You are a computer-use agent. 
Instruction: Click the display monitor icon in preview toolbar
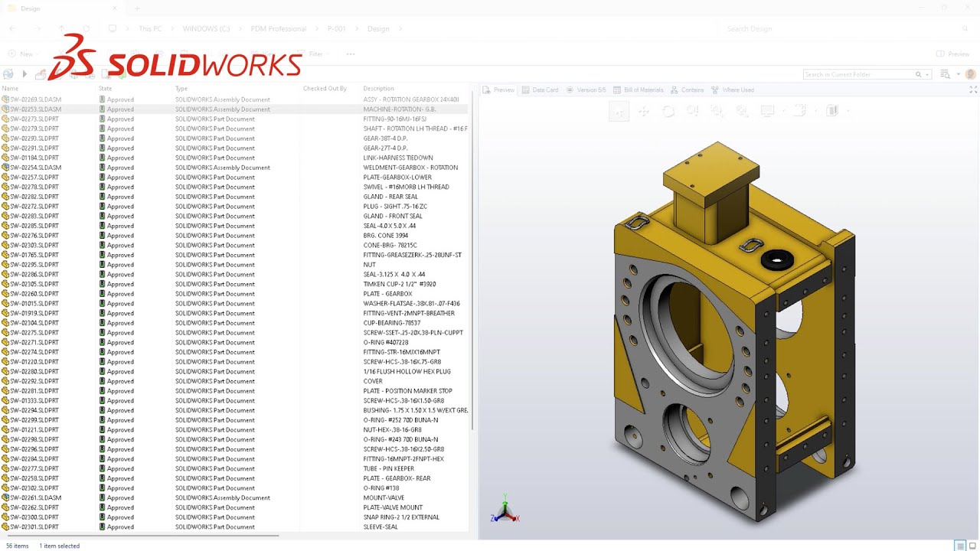(x=767, y=112)
